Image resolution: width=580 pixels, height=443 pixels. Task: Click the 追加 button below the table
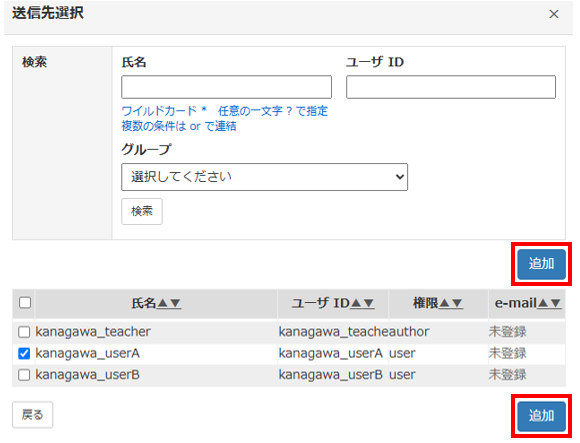(x=542, y=416)
